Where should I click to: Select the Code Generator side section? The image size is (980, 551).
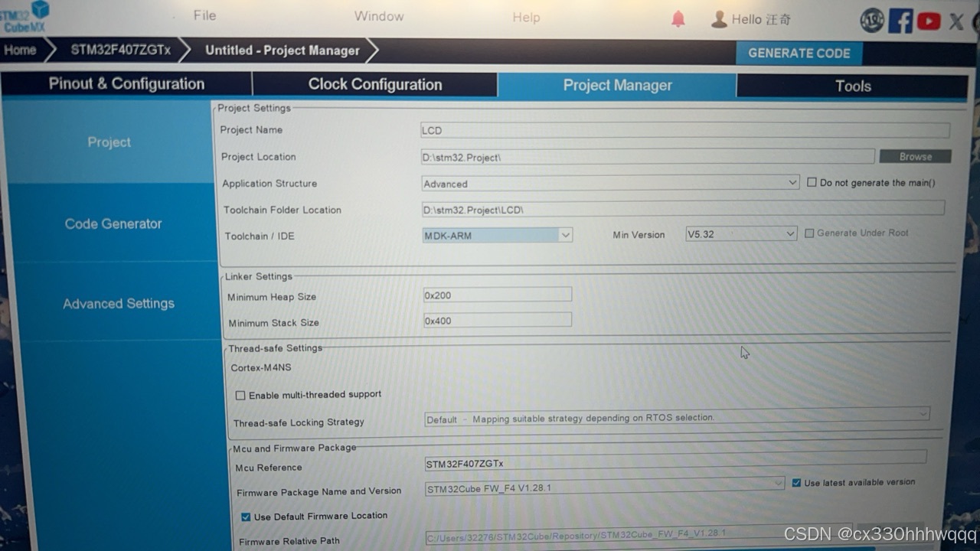113,224
